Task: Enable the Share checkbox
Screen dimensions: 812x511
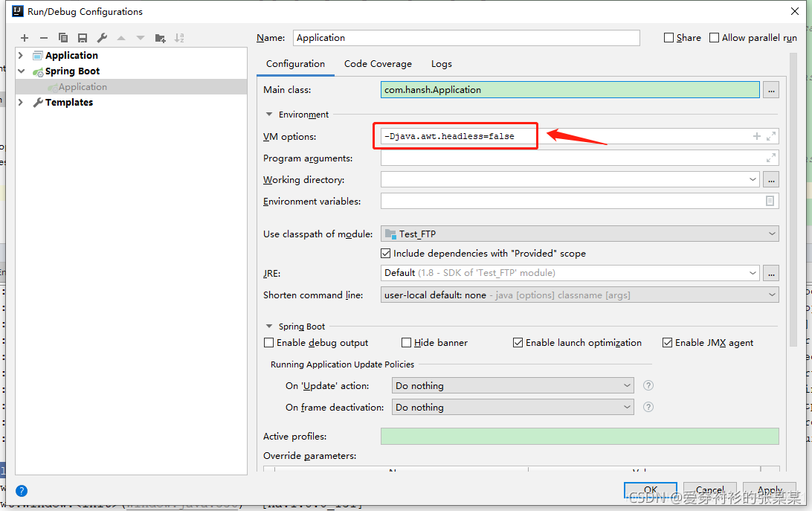Action: 667,37
